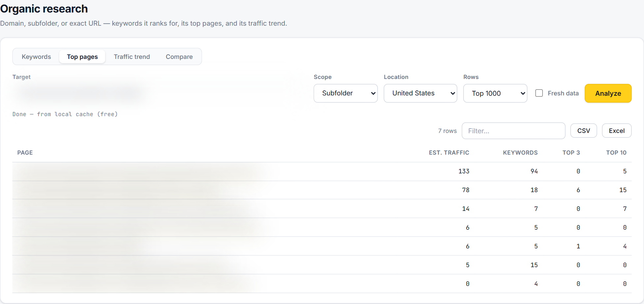Image resolution: width=644 pixels, height=304 pixels.
Task: Click the estimated traffic value 78
Action: point(466,190)
